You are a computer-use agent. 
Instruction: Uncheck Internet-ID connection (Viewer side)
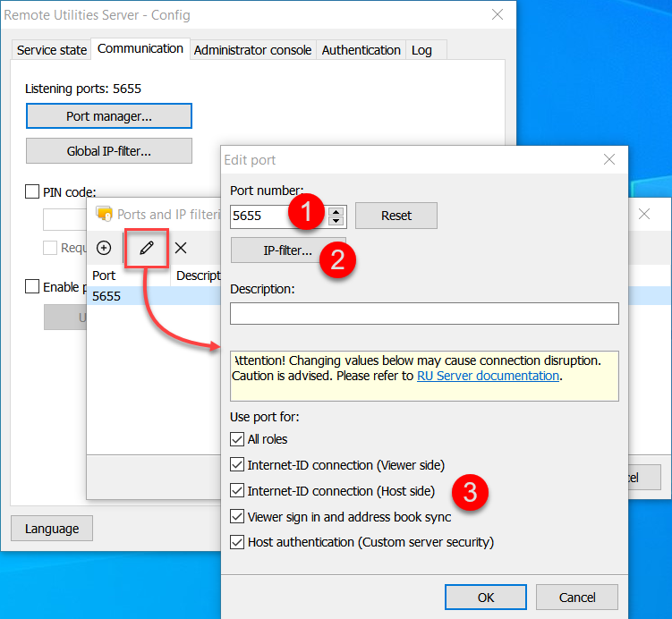[237, 465]
